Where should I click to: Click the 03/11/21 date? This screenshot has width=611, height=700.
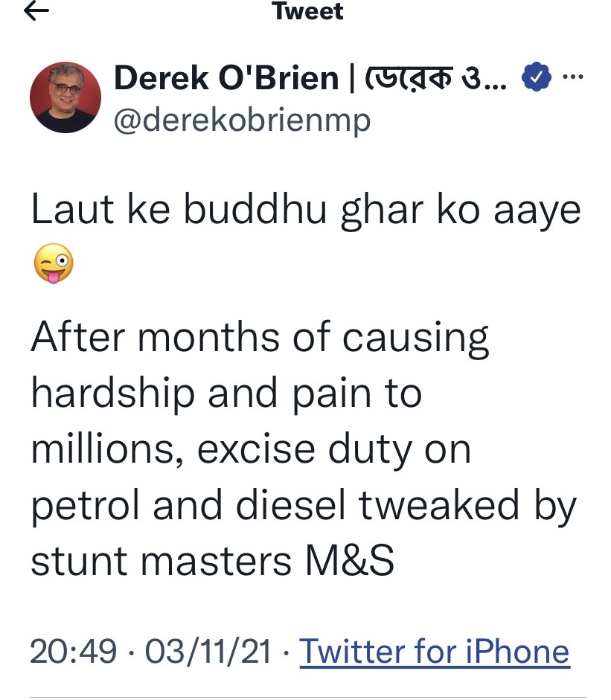pos(208,652)
